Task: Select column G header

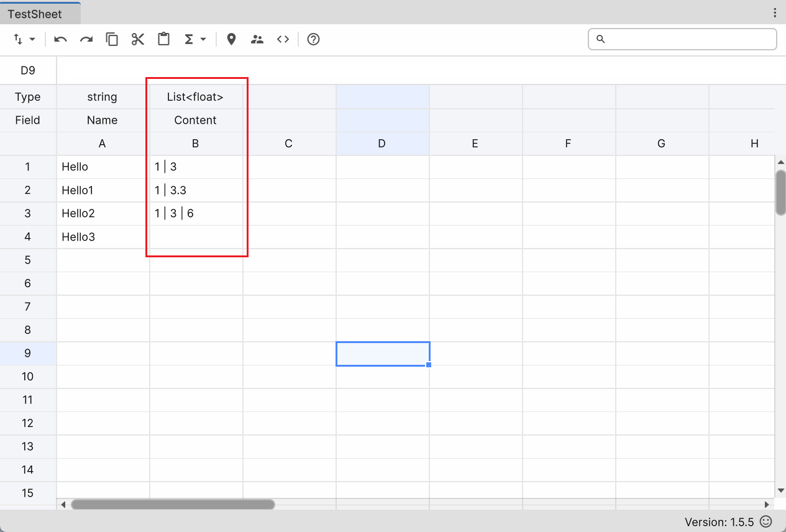Action: coord(662,144)
